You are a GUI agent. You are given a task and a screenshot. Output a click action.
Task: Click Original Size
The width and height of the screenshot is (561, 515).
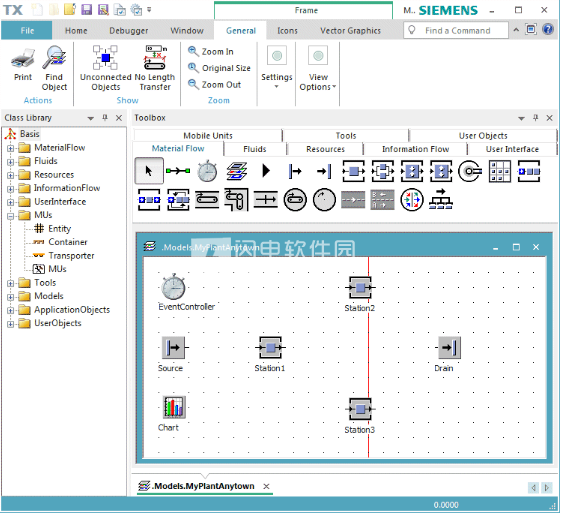219,68
